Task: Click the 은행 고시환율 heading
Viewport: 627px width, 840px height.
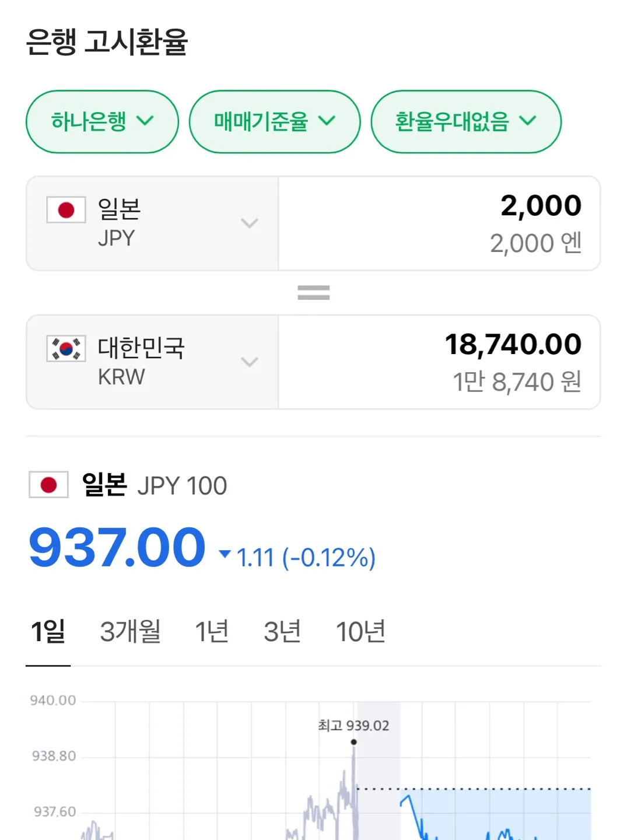Action: click(x=107, y=42)
